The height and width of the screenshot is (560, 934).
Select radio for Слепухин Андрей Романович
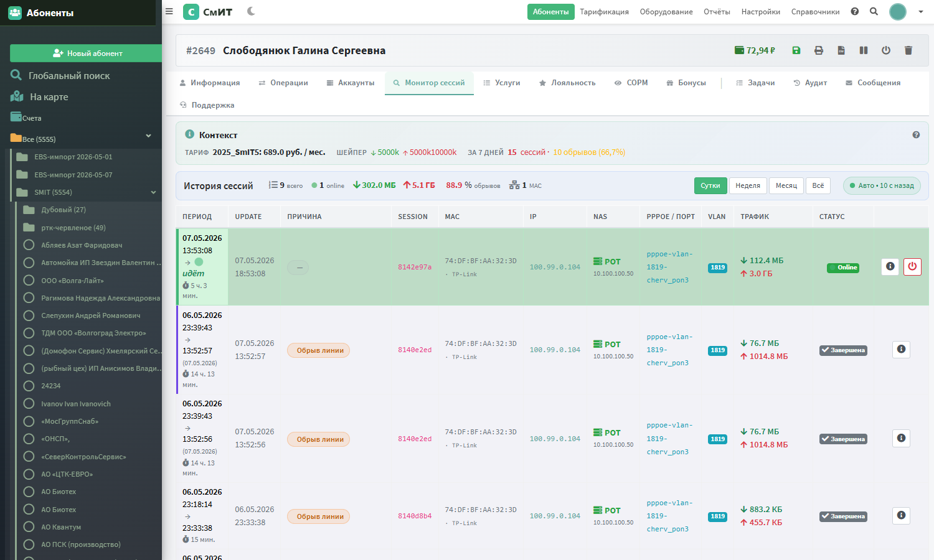pos(29,315)
